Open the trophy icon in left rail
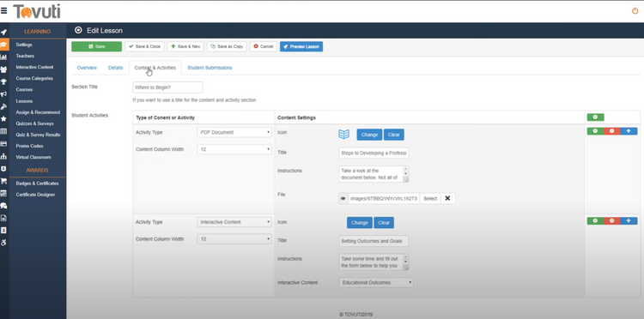Screen dimensions: 644x319 [x=3, y=82]
